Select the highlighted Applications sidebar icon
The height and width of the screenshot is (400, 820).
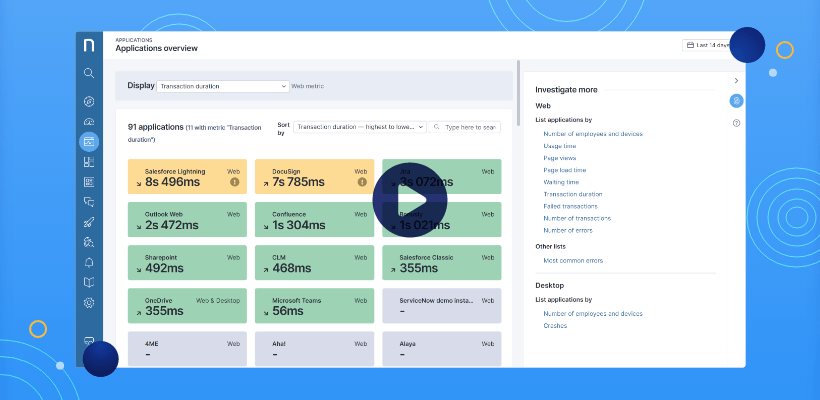pos(89,142)
